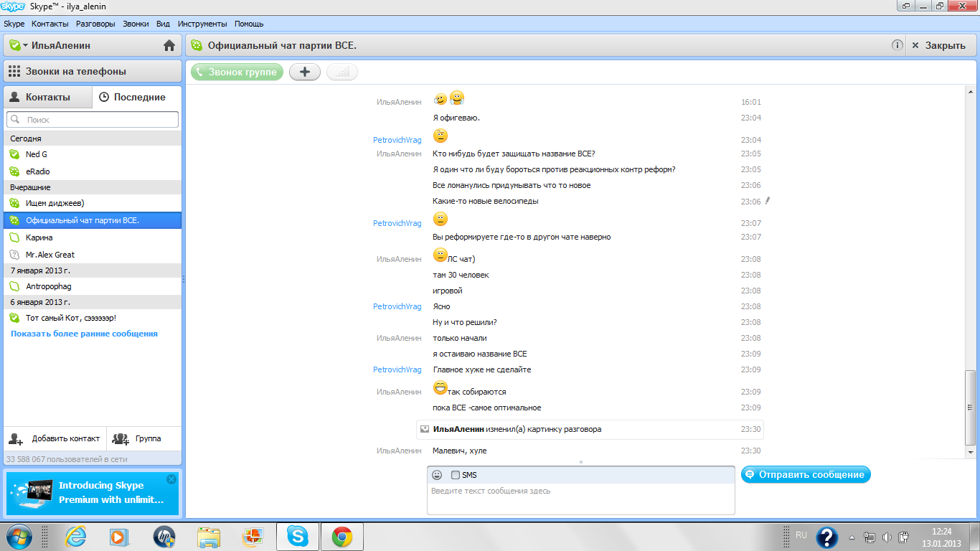Create a group with the Группа button

point(144,438)
